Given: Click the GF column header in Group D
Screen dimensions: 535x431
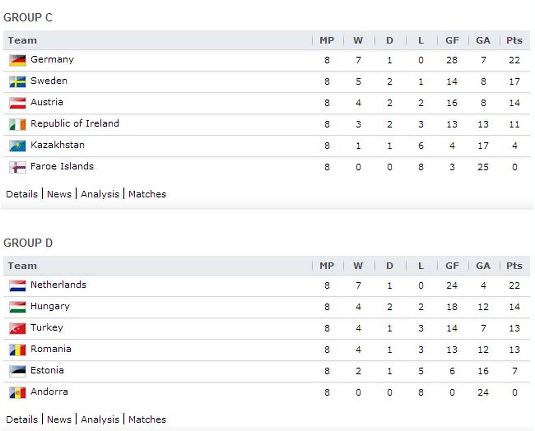Looking at the screenshot, I should 452,266.
